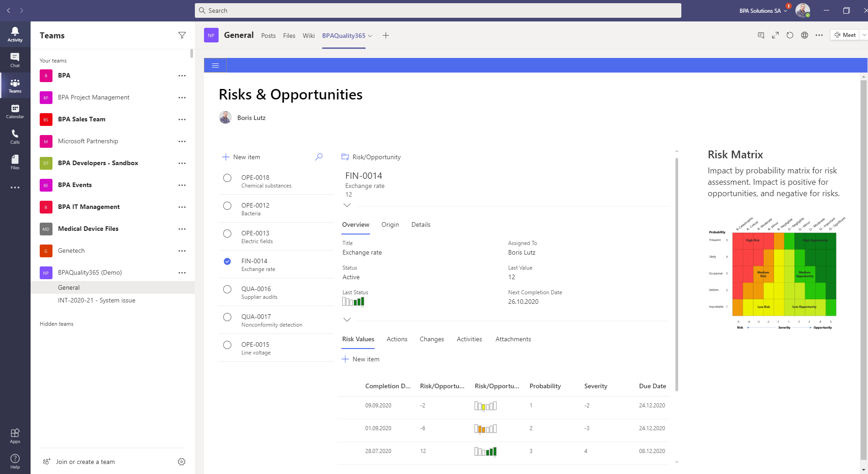Deselect the FIN-0014 Exchange rate item
The height and width of the screenshot is (474, 868).
(227, 261)
